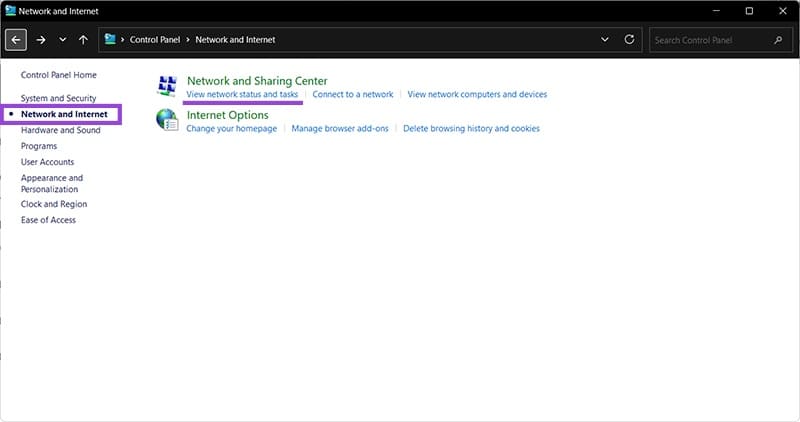The height and width of the screenshot is (422, 800).
Task: Click View network status and tasks
Action: pos(242,94)
